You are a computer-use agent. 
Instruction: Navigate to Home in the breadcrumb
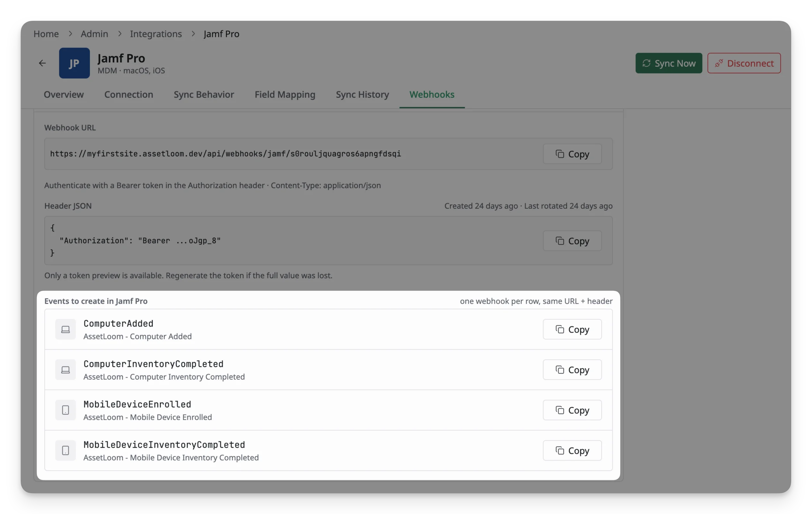pos(46,34)
